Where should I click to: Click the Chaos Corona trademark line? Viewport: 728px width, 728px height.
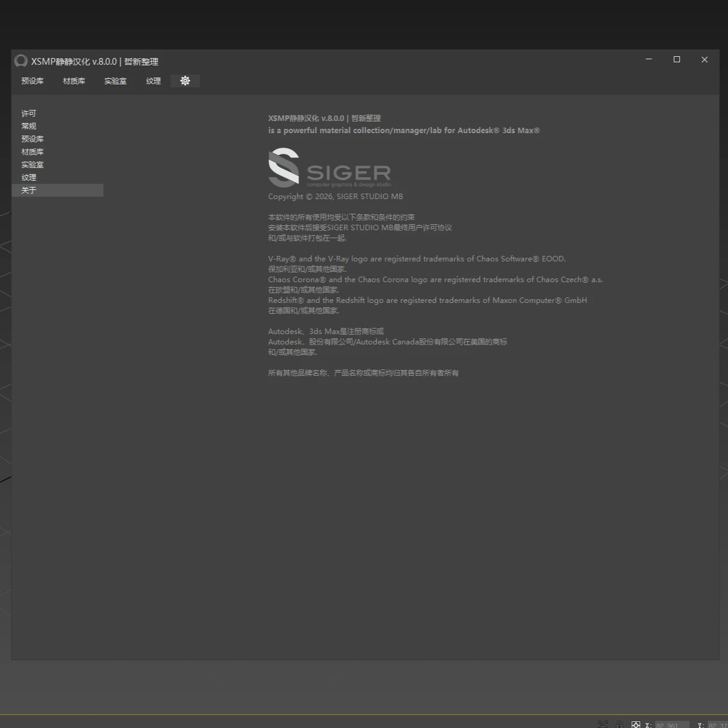[435, 280]
